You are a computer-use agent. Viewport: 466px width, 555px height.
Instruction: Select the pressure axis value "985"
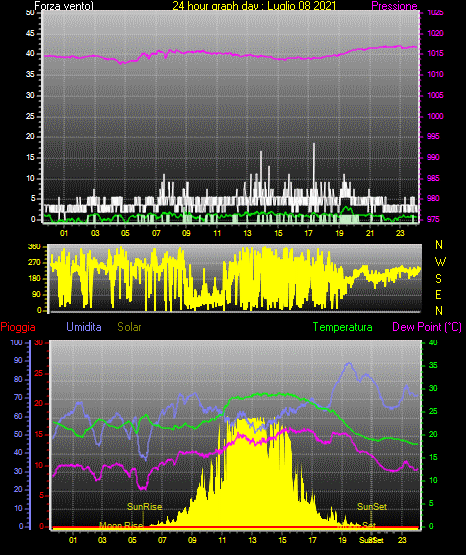(433, 178)
